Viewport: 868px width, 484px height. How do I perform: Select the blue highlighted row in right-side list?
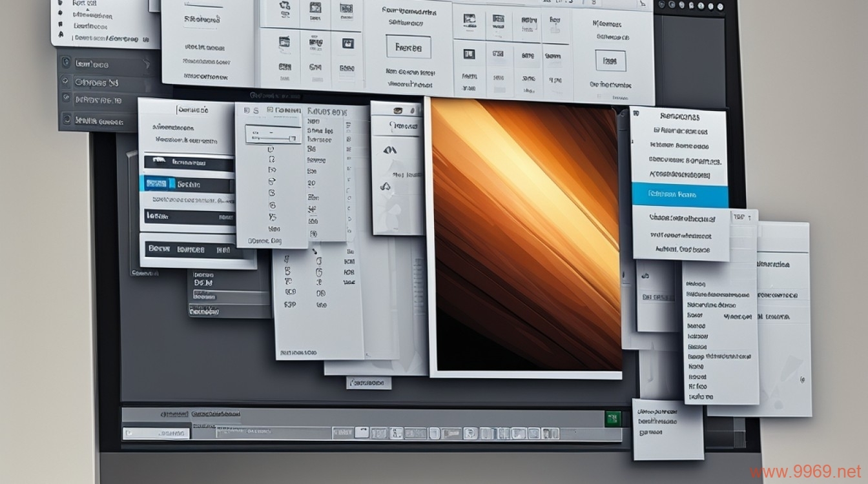coord(679,194)
